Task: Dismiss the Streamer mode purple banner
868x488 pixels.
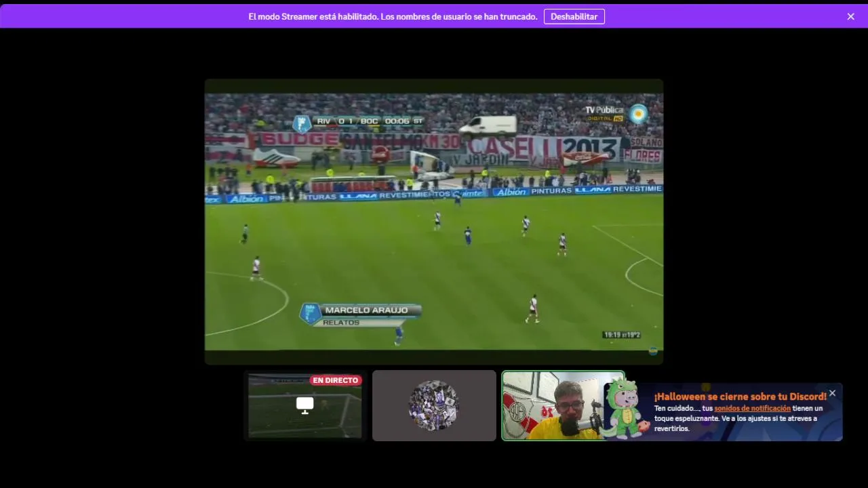Action: coord(850,16)
